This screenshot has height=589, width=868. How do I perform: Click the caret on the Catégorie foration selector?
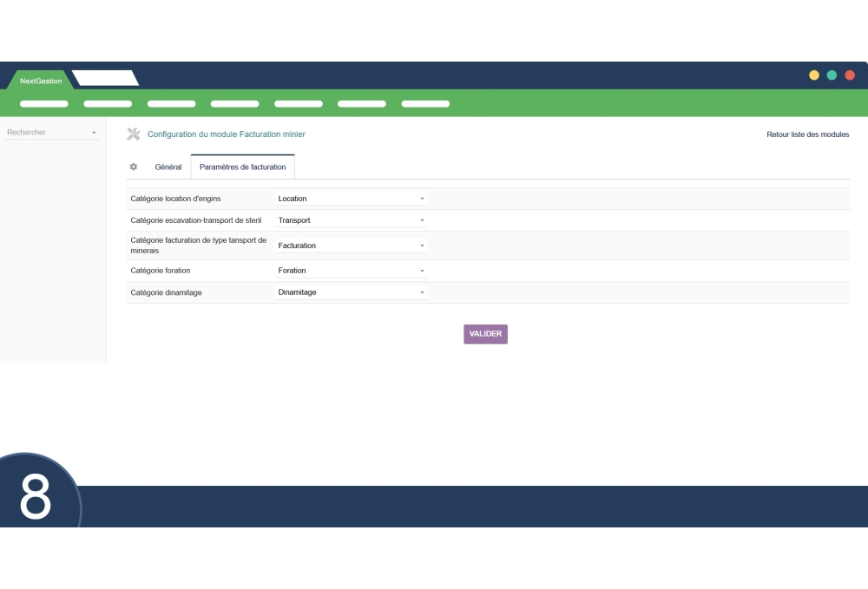[x=423, y=271]
